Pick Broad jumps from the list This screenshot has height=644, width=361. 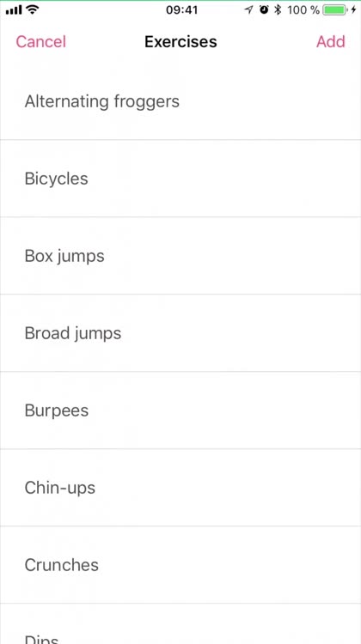coord(180,333)
